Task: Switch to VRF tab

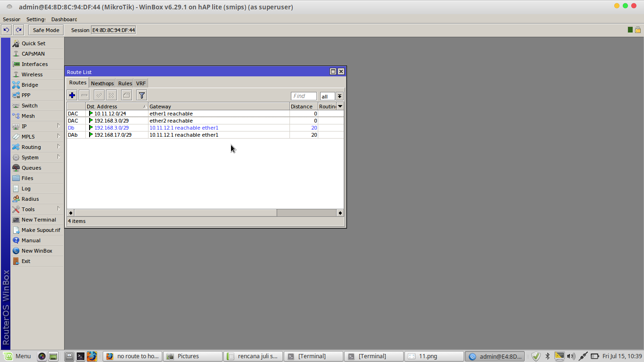Action: [x=141, y=83]
